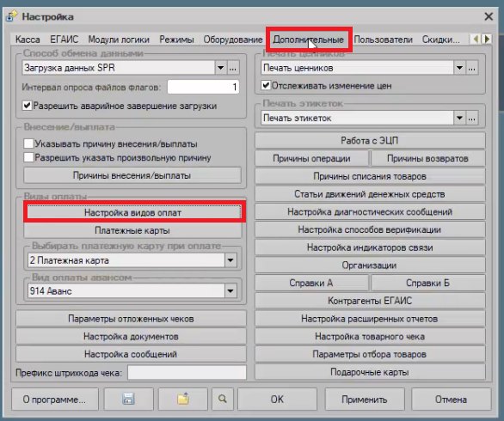Screen dimensions: 504x421
Task: Click Причины внесения/выплаты button
Action: click(x=132, y=175)
